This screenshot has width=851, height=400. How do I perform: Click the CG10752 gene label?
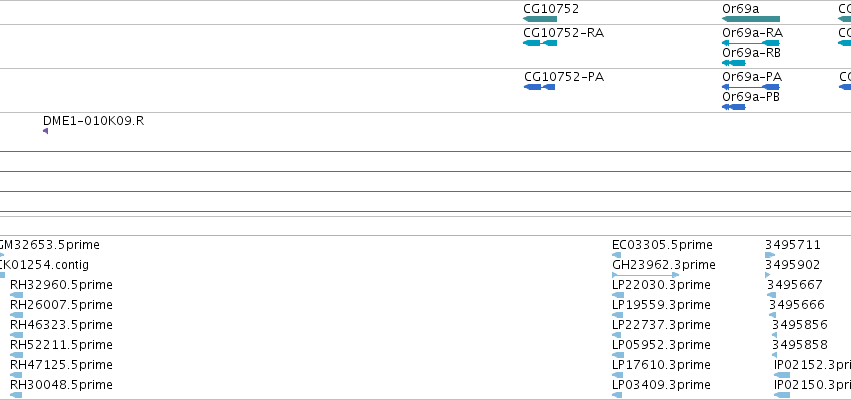click(551, 9)
